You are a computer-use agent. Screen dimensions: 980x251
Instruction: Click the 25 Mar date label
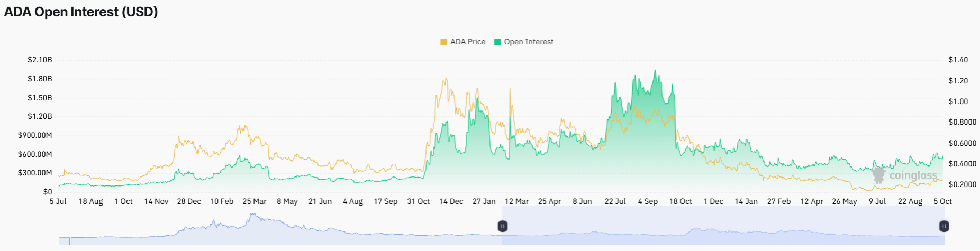click(255, 201)
